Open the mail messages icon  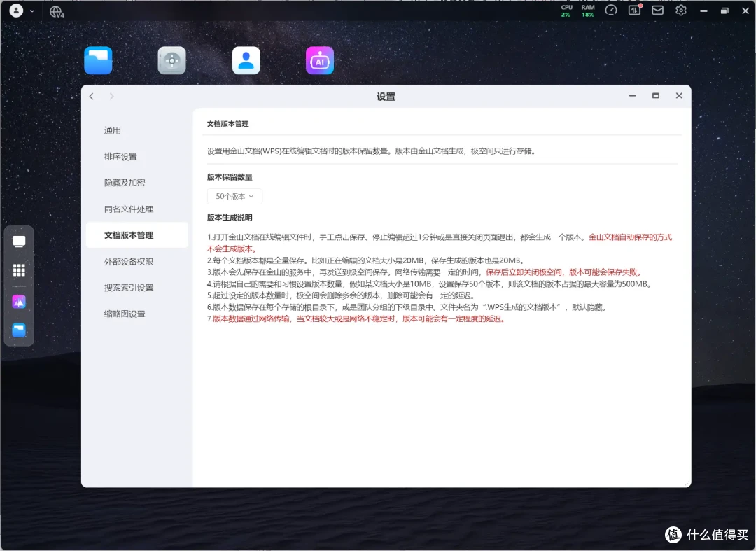tap(657, 10)
